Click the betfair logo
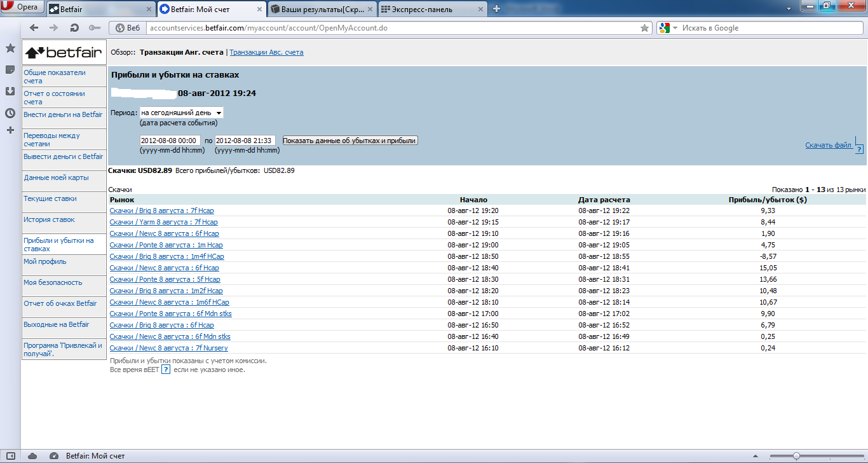This screenshot has width=868, height=463. (x=64, y=52)
